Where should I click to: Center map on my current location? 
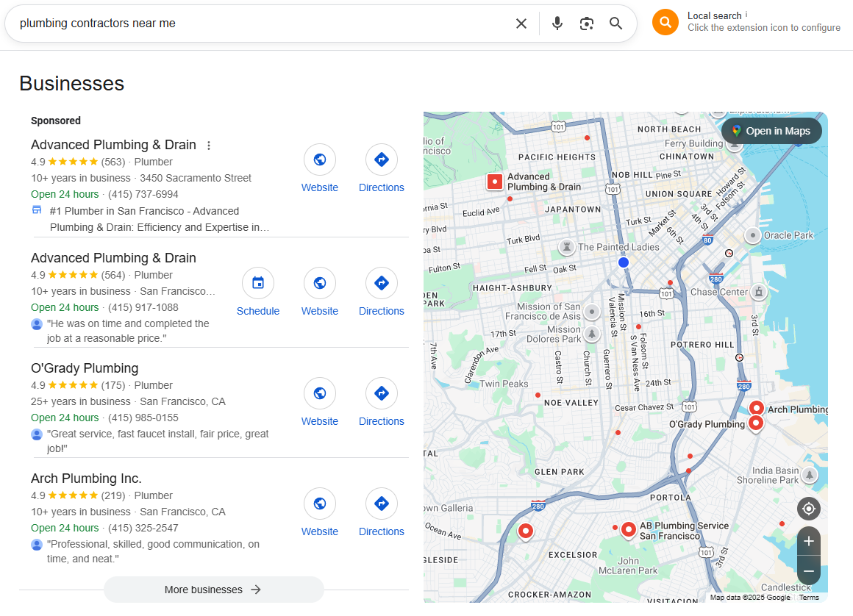(x=808, y=509)
